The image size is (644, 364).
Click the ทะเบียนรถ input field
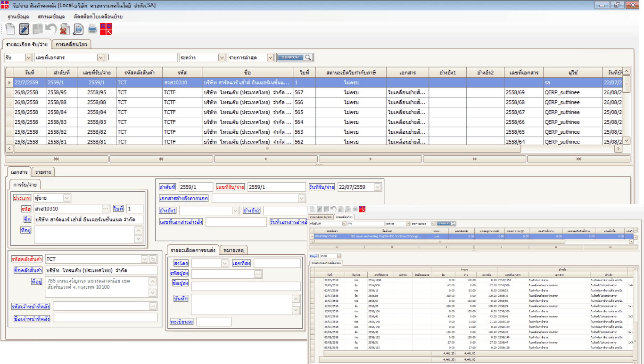[214, 322]
